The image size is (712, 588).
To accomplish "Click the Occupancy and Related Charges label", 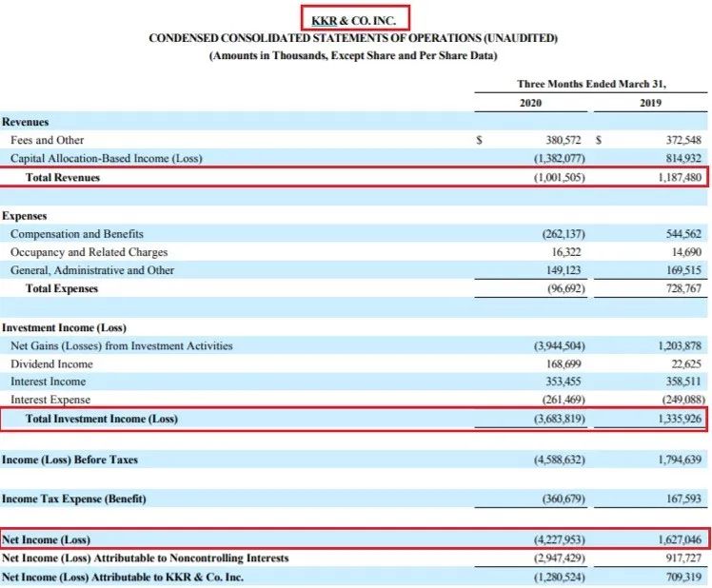I will coord(89,252).
